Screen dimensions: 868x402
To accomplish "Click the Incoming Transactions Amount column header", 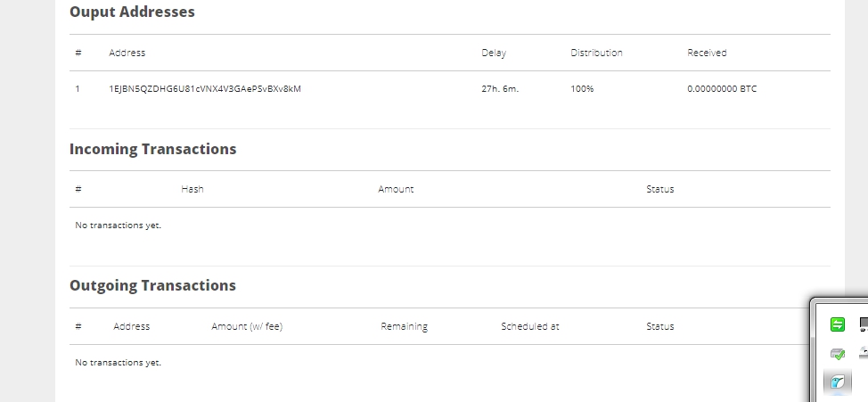I will click(396, 189).
